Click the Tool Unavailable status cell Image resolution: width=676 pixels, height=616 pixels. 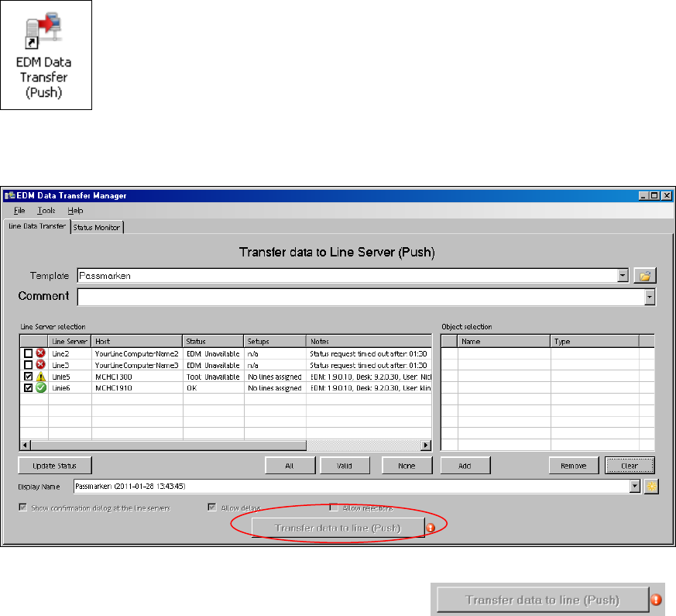pyautogui.click(x=214, y=377)
